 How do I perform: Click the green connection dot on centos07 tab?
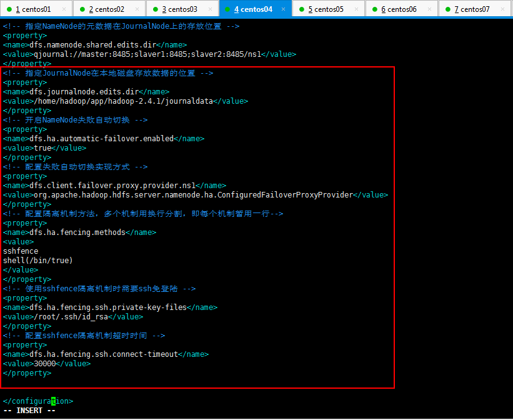(448, 9)
